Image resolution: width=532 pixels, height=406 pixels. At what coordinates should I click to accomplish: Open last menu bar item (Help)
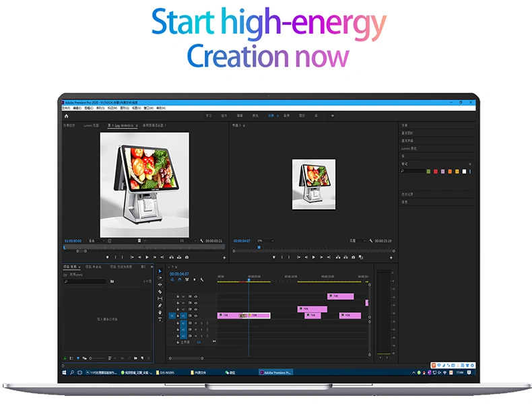(161, 108)
